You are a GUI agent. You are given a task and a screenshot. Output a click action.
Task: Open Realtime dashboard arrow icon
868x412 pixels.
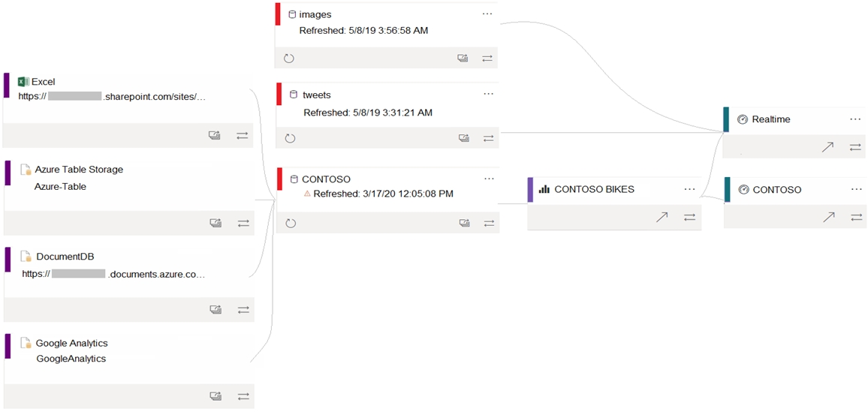tap(827, 147)
